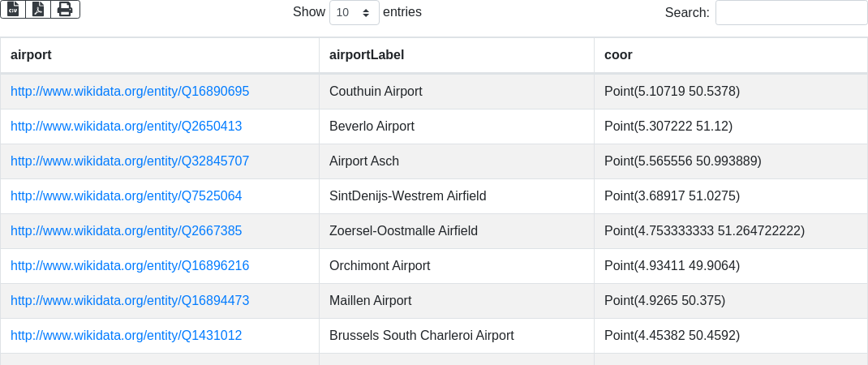Open Wikidata link Q16890695
This screenshot has width=868, height=365.
click(x=130, y=92)
